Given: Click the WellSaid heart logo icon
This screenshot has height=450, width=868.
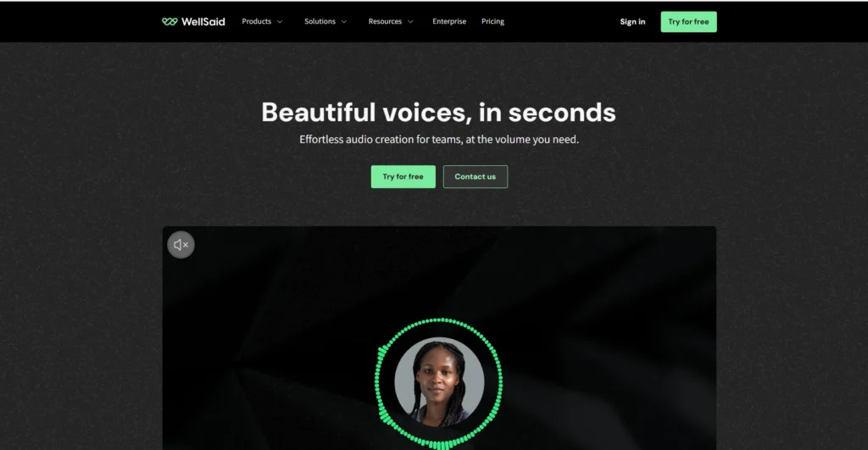Looking at the screenshot, I should 170,21.
